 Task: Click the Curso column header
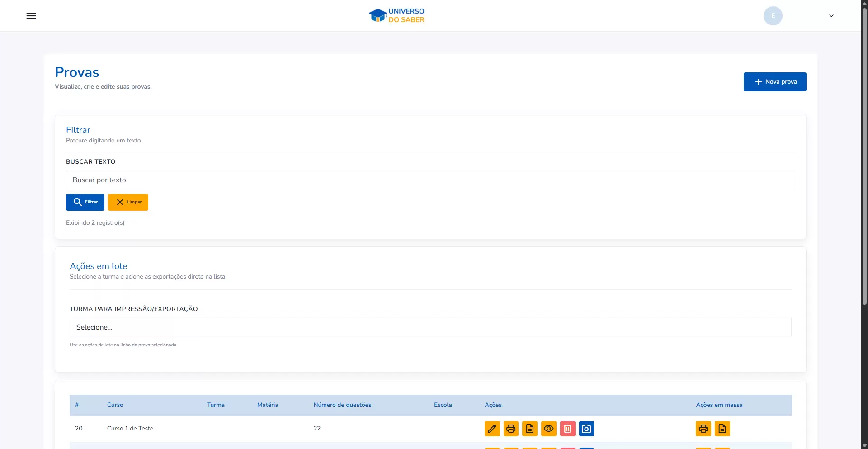point(115,405)
